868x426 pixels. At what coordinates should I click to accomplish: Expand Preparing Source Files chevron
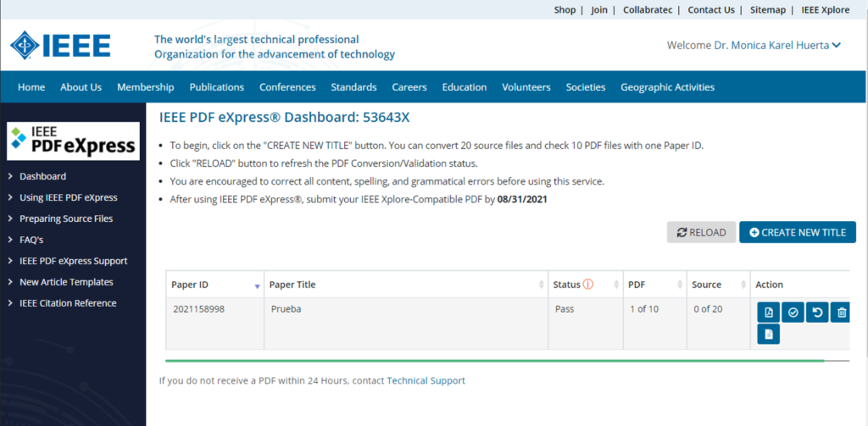point(10,219)
